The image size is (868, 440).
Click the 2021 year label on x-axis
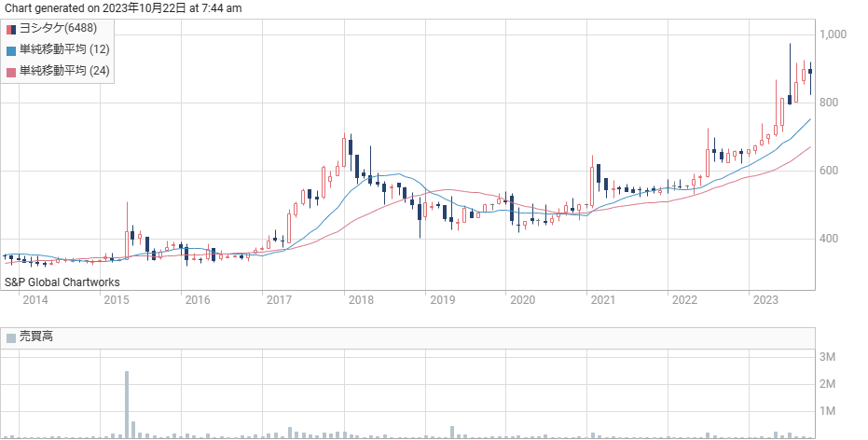(x=603, y=300)
